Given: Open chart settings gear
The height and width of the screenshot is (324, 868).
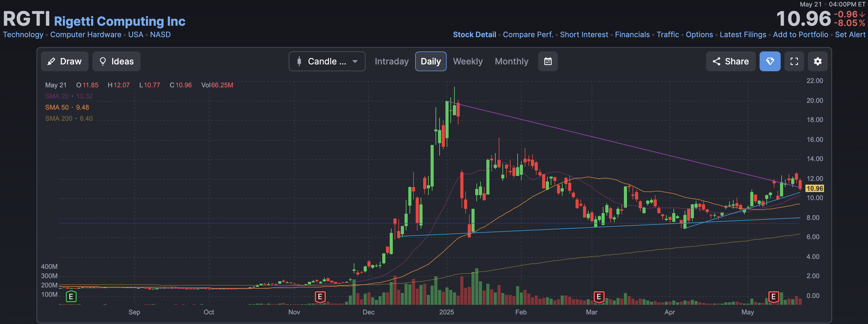Looking at the screenshot, I should point(818,61).
